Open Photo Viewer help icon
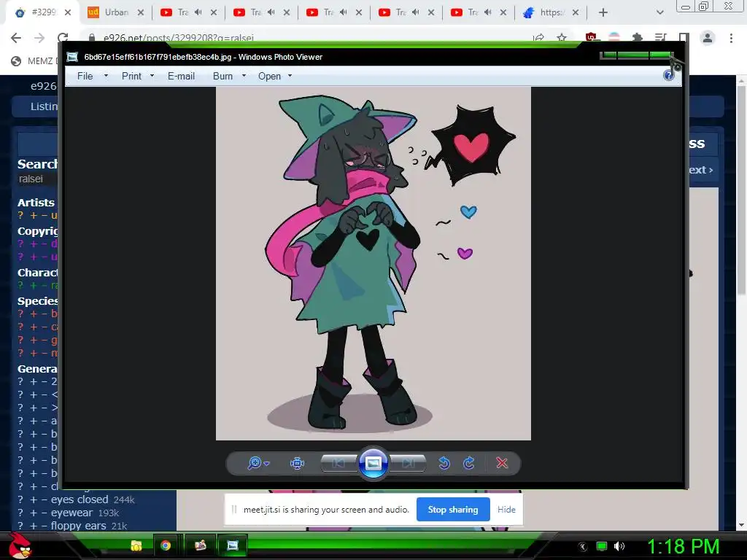This screenshot has height=560, width=747. click(669, 75)
